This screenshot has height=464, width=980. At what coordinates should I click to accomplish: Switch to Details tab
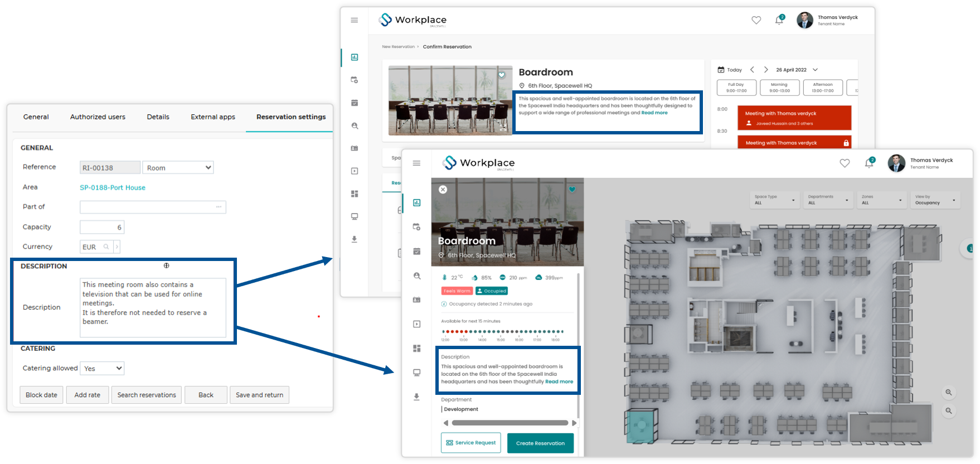(158, 117)
